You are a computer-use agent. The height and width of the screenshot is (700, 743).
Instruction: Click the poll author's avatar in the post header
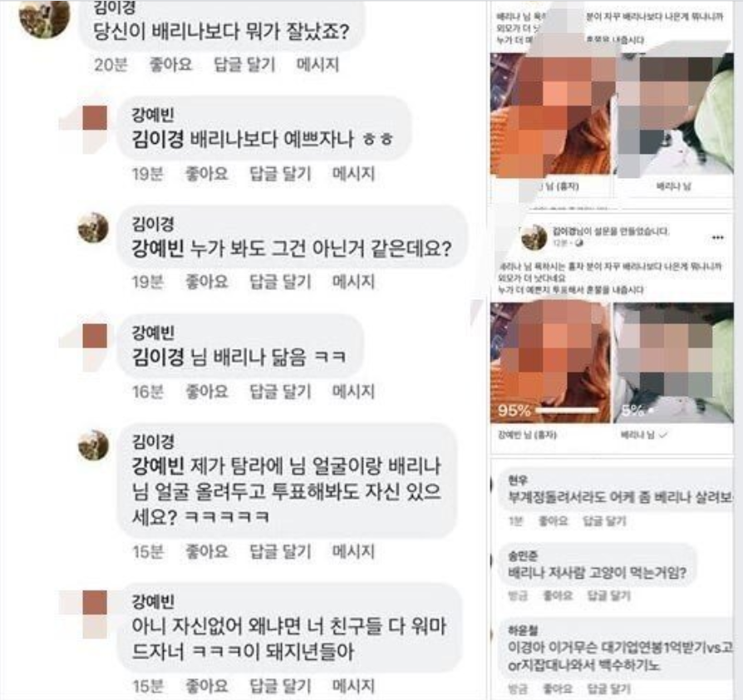click(x=534, y=237)
